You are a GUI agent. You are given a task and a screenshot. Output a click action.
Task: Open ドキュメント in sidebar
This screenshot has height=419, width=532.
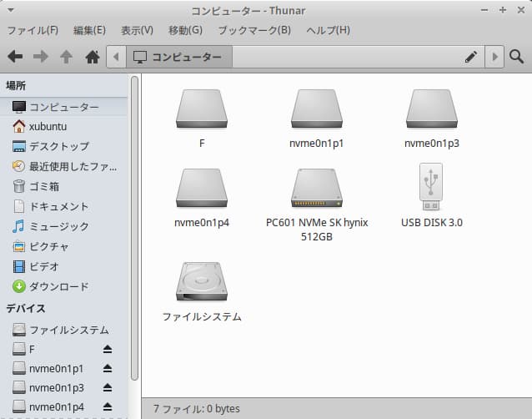(x=63, y=206)
